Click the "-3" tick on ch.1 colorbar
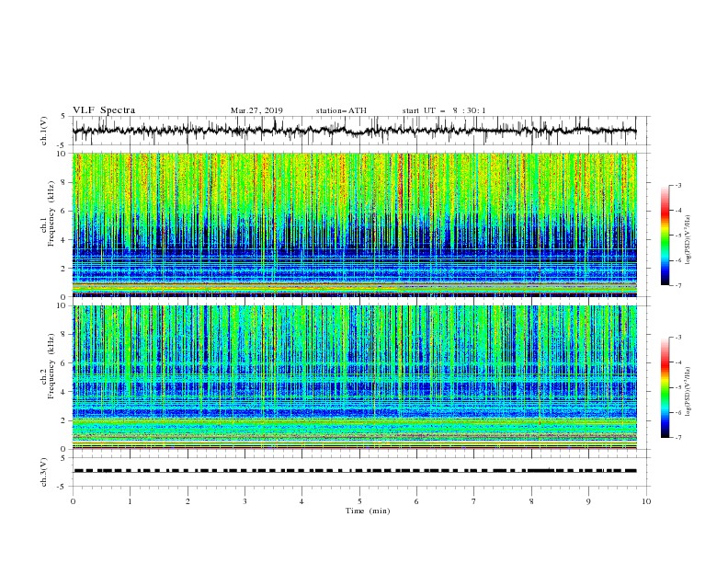 (x=678, y=185)
